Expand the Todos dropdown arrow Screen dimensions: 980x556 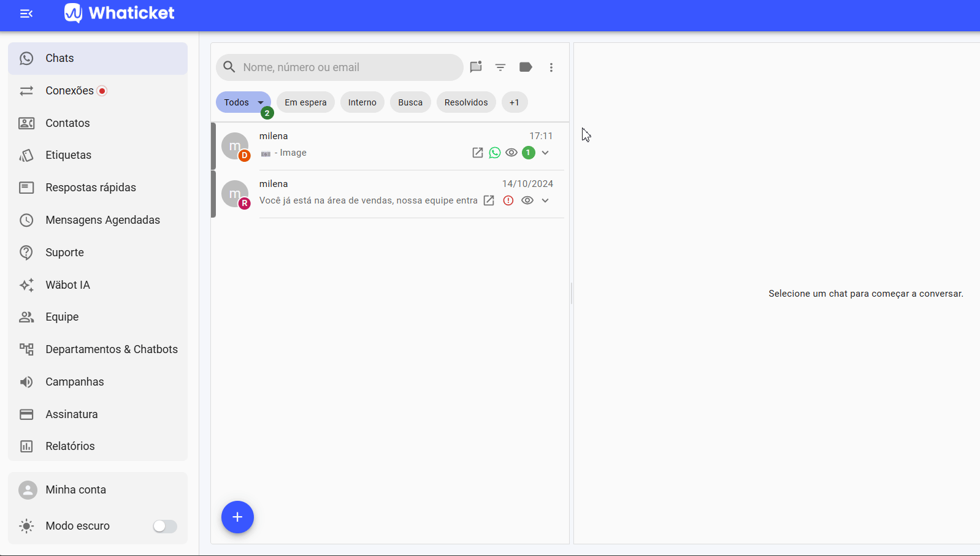click(x=261, y=102)
